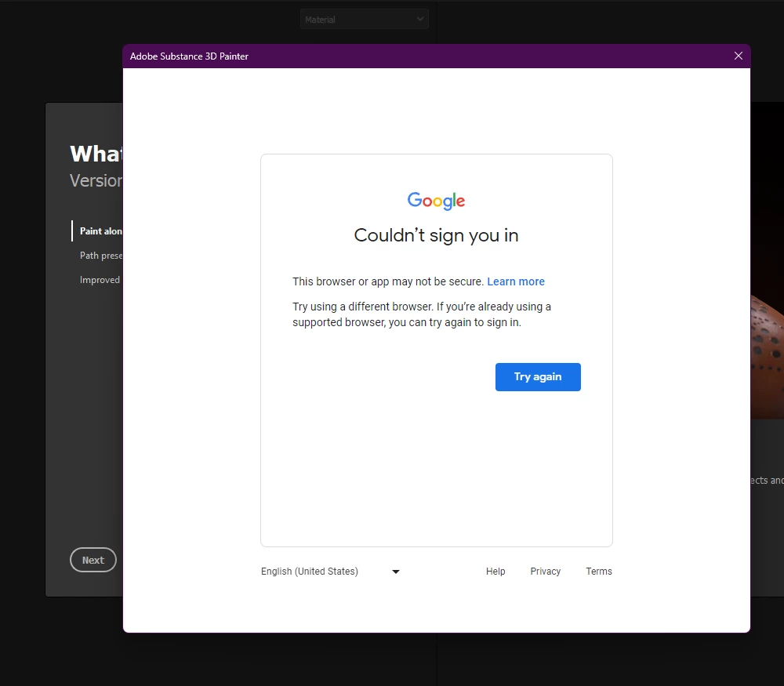This screenshot has width=784, height=686.
Task: Select the Paint along item in What's New list
Action: (100, 231)
